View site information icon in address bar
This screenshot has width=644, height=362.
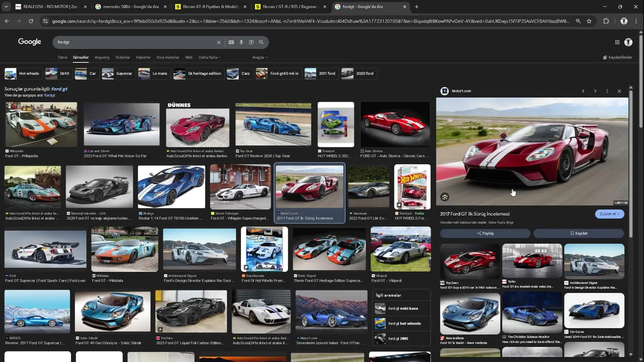pyautogui.click(x=45, y=21)
